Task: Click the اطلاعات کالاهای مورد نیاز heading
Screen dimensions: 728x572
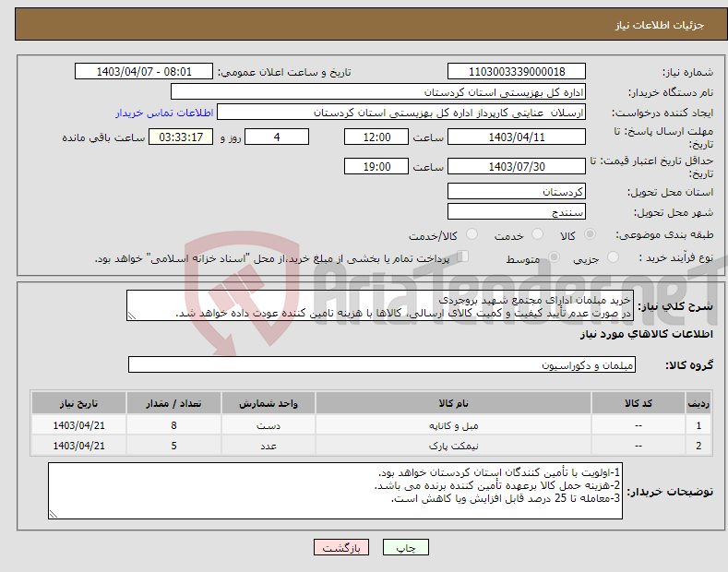Action: point(646,334)
